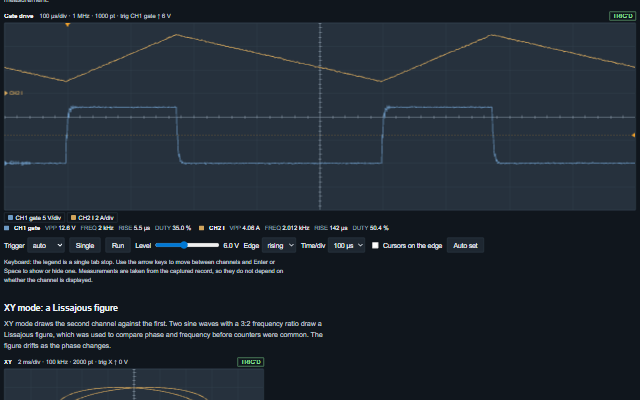
Task: Click the Gate drive oscilloscope plot area
Action: pos(320,116)
